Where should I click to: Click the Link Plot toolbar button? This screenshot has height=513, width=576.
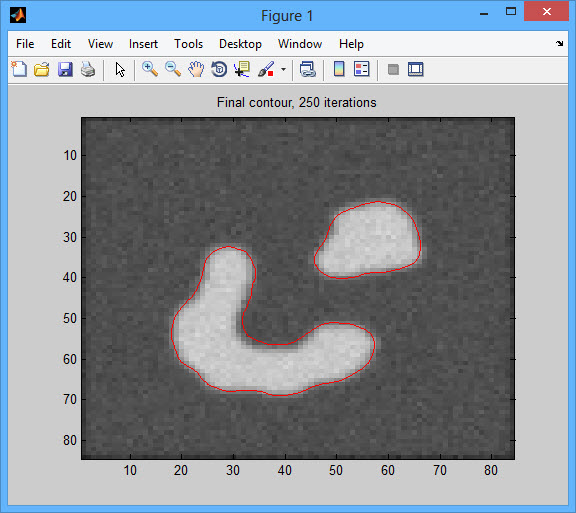tap(308, 69)
